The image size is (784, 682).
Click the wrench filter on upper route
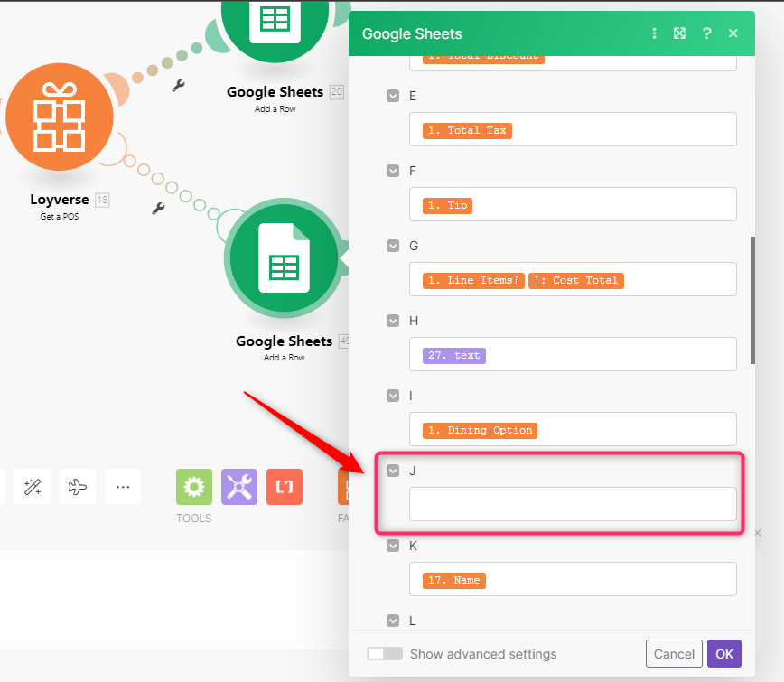pyautogui.click(x=178, y=86)
